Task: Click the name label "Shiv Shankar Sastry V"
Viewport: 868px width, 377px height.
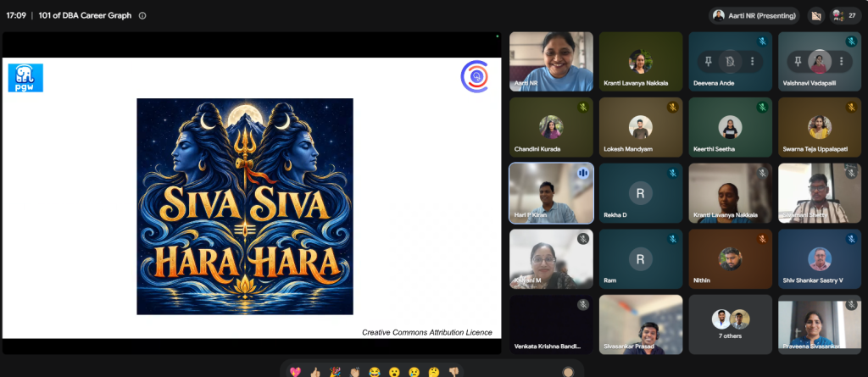Action: [x=813, y=280]
